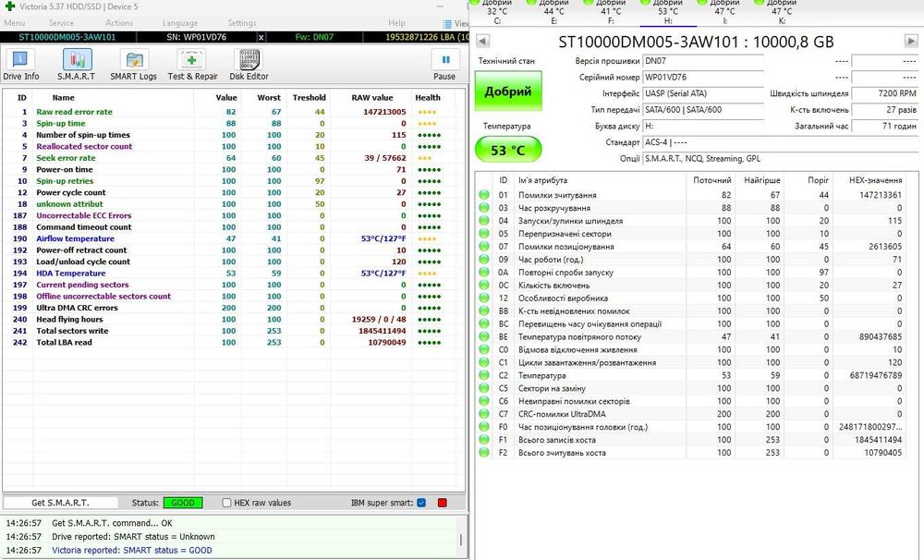The width and height of the screenshot is (924, 560).
Task: Select the F: drive tab at 41 °C
Action: tap(611, 12)
